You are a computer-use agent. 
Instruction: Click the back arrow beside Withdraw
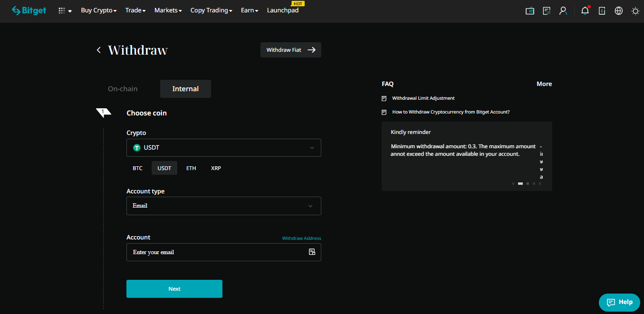tap(99, 50)
